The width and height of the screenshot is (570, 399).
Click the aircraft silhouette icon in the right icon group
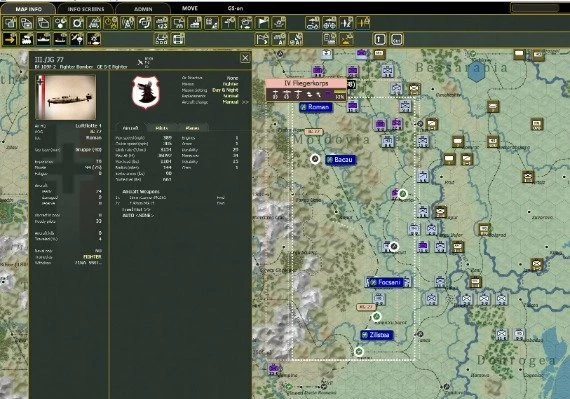(346, 23)
